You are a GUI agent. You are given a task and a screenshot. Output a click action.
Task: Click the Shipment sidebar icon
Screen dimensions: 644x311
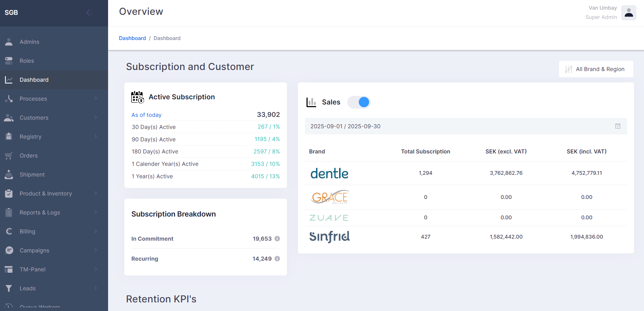(x=9, y=174)
